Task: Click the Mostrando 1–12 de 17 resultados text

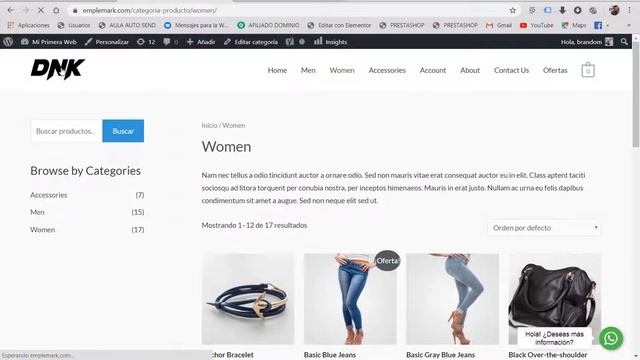Action: point(254,225)
